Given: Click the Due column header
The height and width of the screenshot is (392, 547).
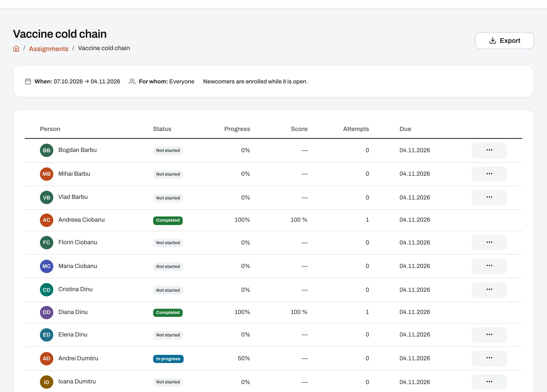Looking at the screenshot, I should click(x=405, y=129).
